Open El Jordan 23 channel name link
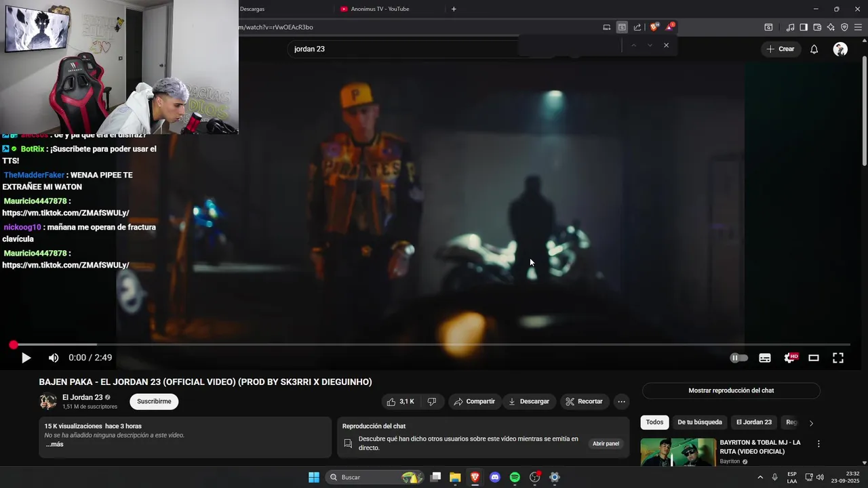This screenshot has width=868, height=488. click(x=82, y=397)
